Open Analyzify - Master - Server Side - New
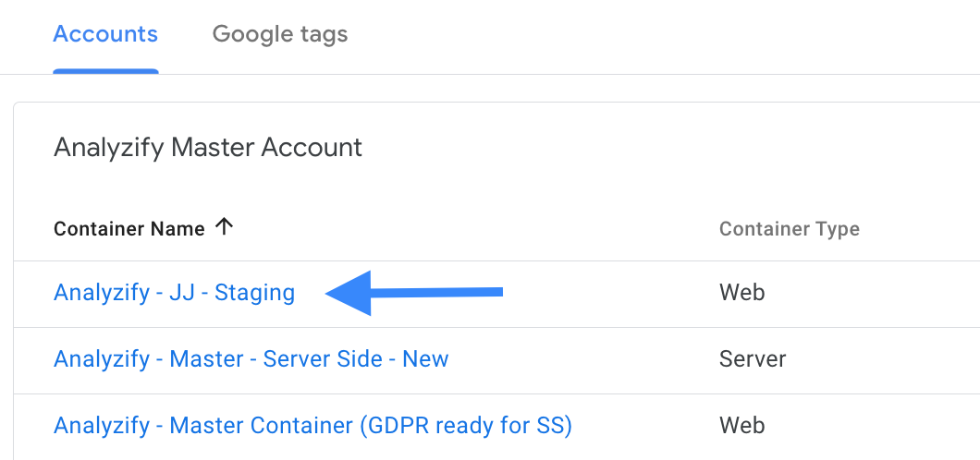The height and width of the screenshot is (460, 980). tap(251, 359)
